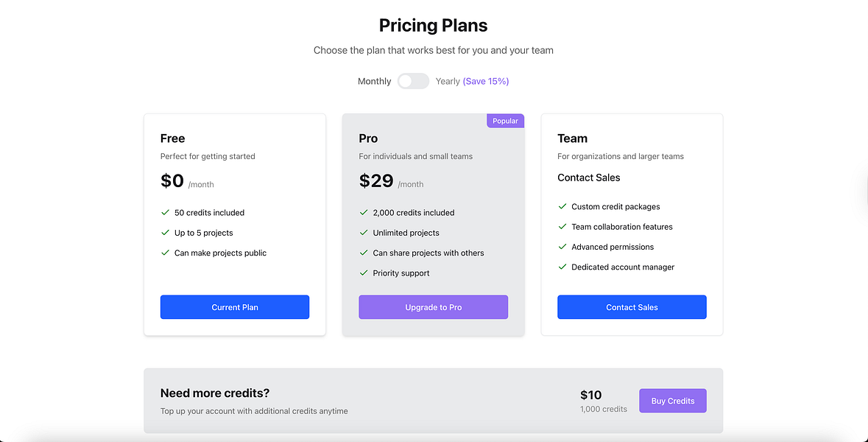
Task: Click the checkmark beside "Unlimited projects"
Action: click(364, 233)
